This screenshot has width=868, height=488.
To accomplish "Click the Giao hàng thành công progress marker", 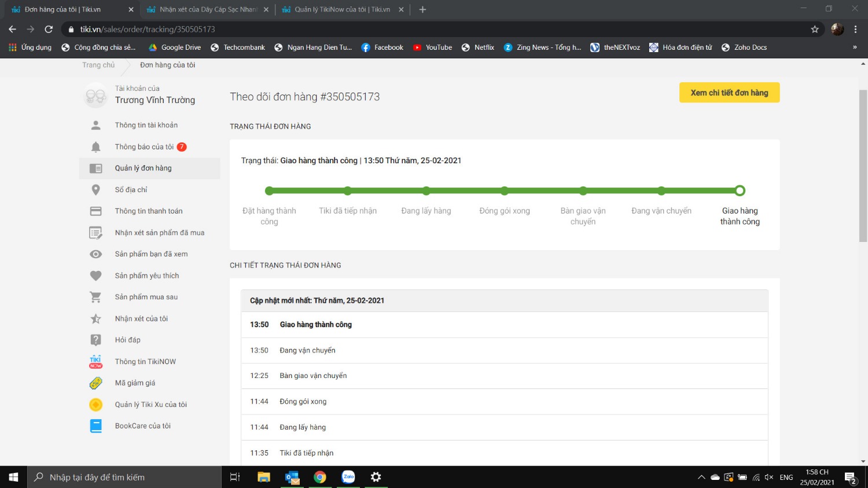I will 740,191.
